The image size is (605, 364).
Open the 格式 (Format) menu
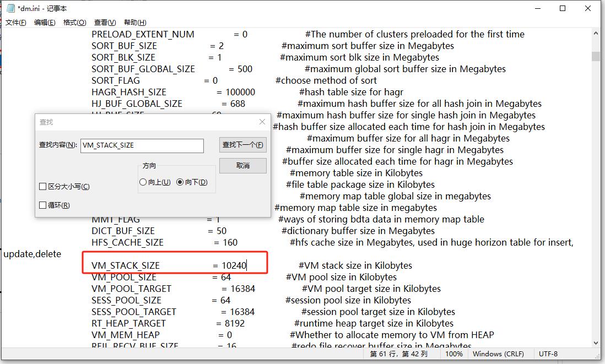coord(75,22)
